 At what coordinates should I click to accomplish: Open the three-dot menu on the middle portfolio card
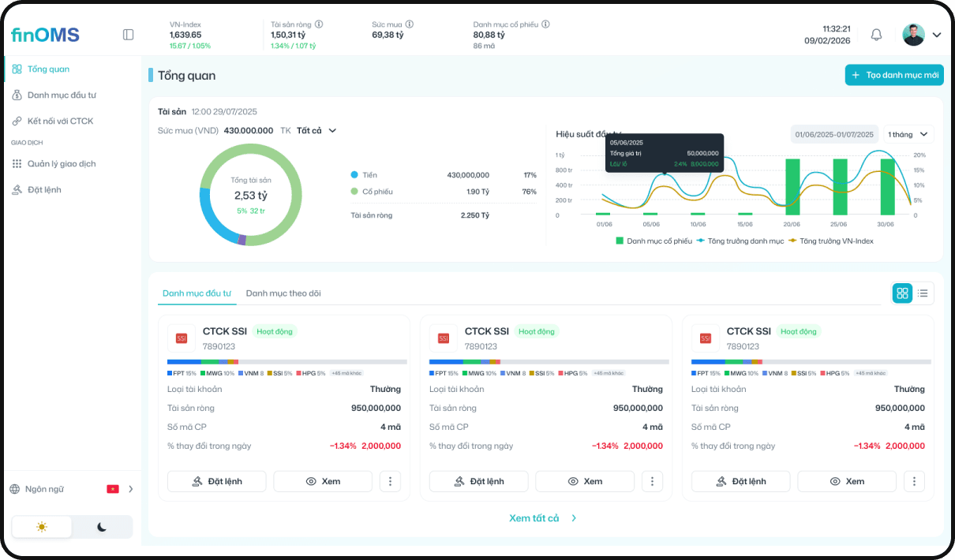coord(652,481)
